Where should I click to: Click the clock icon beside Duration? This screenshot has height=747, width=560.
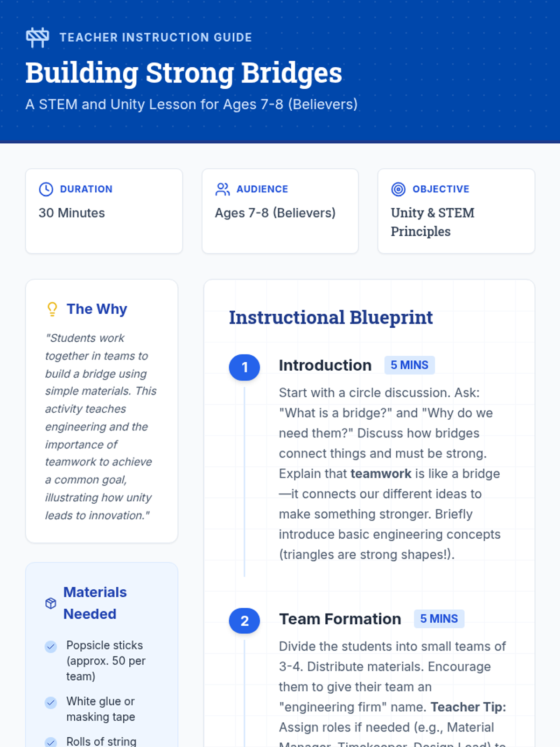click(46, 189)
